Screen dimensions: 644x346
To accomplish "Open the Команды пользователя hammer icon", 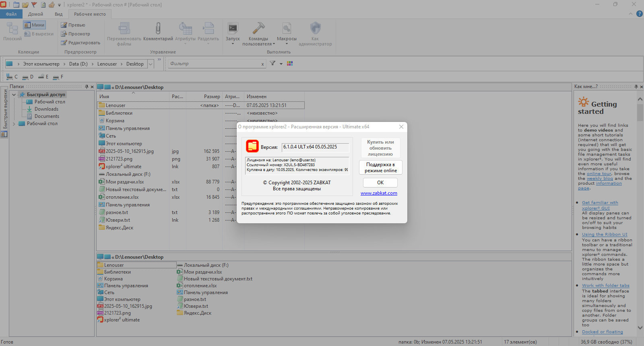I will [x=258, y=29].
